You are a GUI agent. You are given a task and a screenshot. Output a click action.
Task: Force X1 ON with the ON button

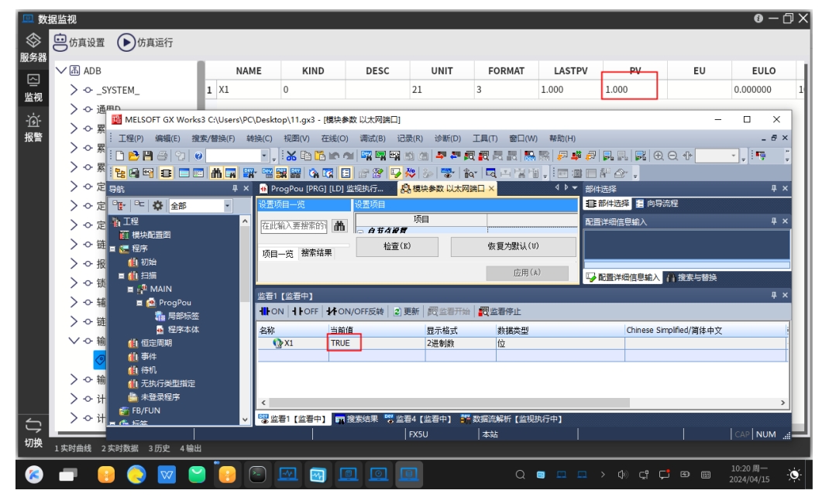pyautogui.click(x=272, y=311)
